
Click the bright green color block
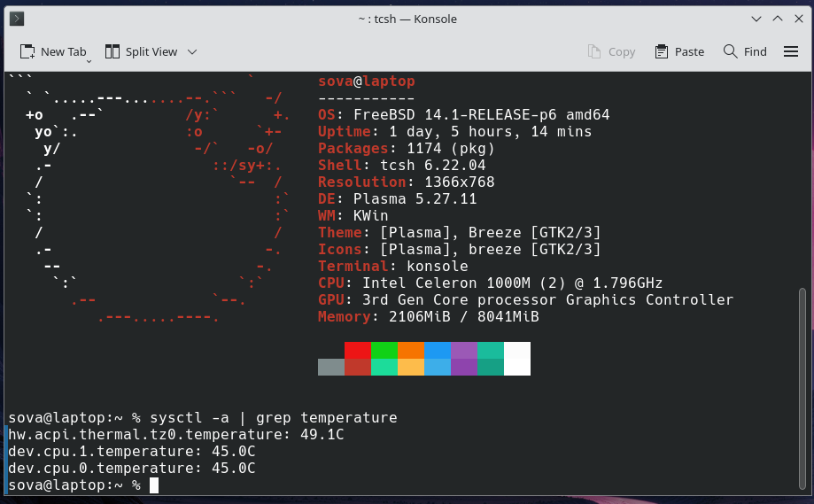384,350
